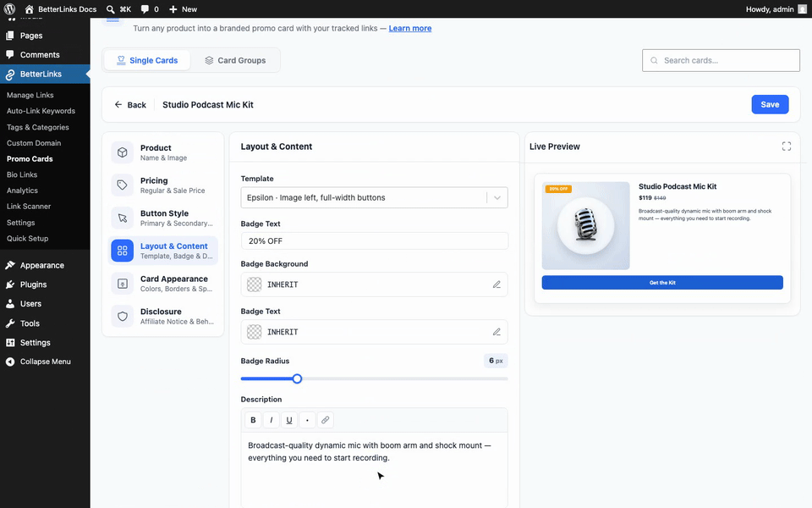
Task: Click the Card Appearance icon
Action: (x=122, y=284)
